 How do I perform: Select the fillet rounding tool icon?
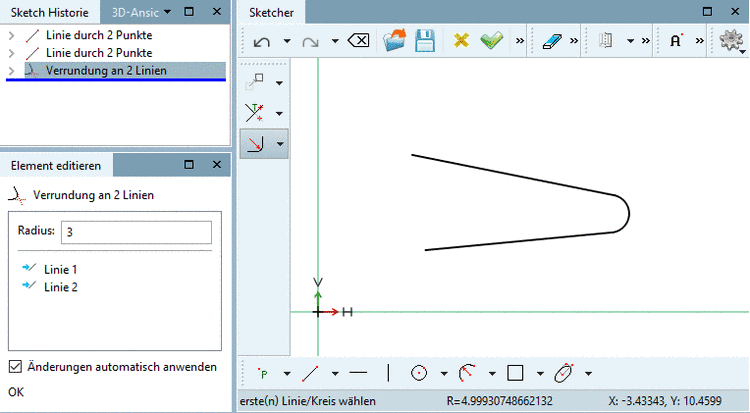click(254, 143)
